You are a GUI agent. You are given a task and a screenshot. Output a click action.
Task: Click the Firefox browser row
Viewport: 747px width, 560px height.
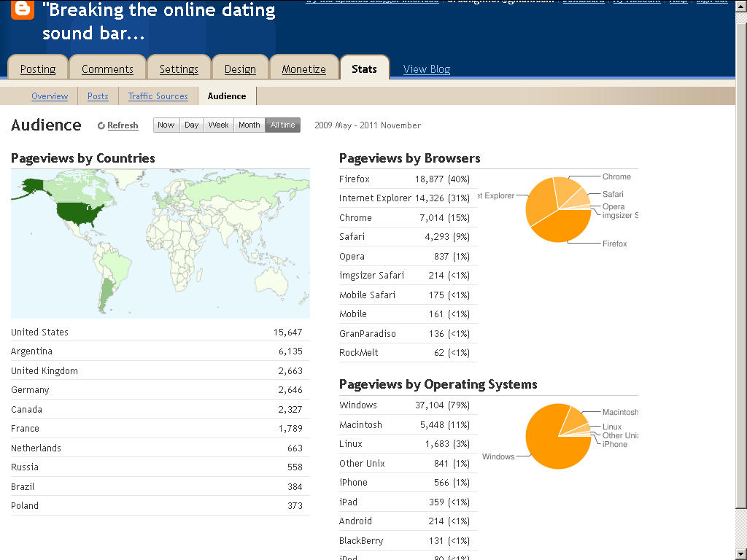[x=409, y=179]
